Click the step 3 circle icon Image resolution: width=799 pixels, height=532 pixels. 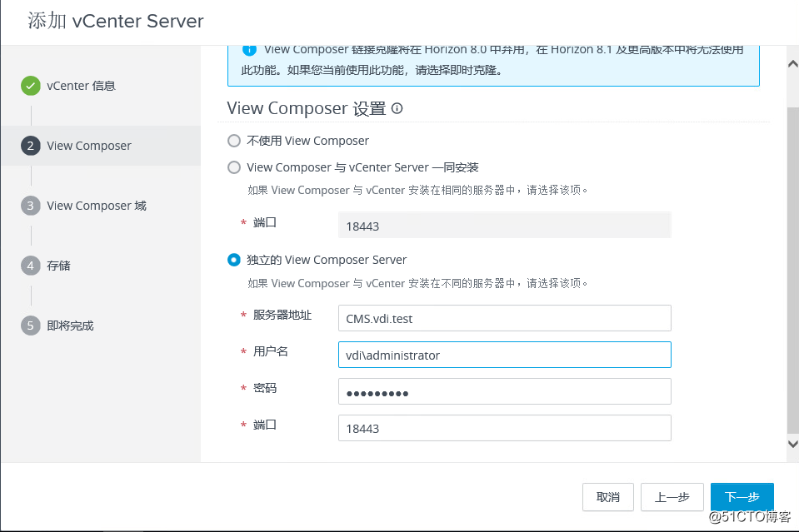(x=31, y=206)
